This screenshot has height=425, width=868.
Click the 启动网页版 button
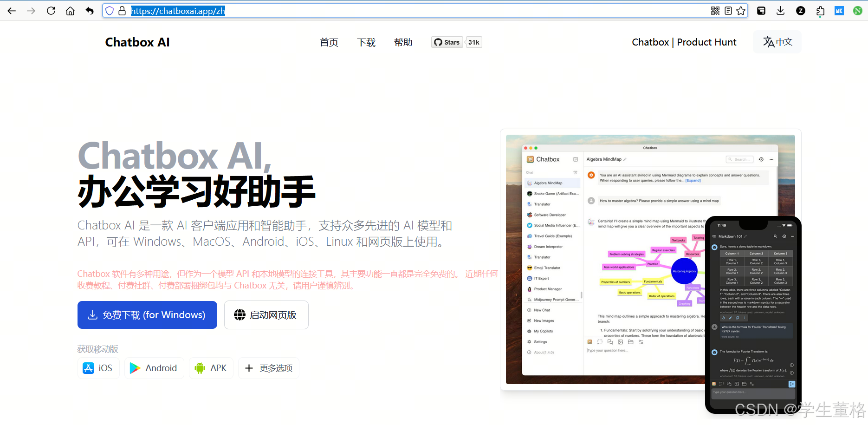pyautogui.click(x=266, y=315)
